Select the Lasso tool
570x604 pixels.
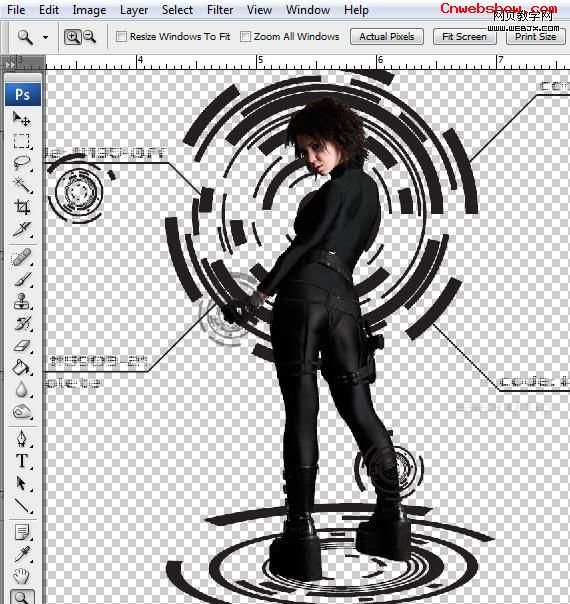pyautogui.click(x=22, y=163)
